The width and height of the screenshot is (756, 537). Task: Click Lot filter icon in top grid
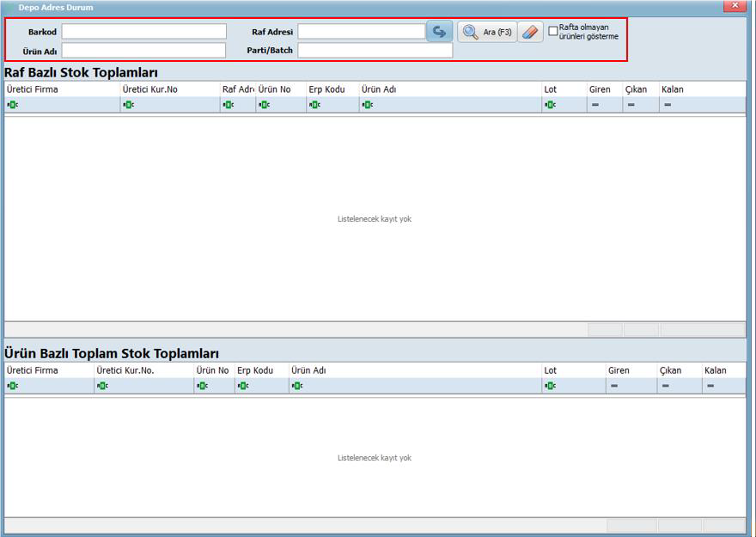tap(548, 105)
